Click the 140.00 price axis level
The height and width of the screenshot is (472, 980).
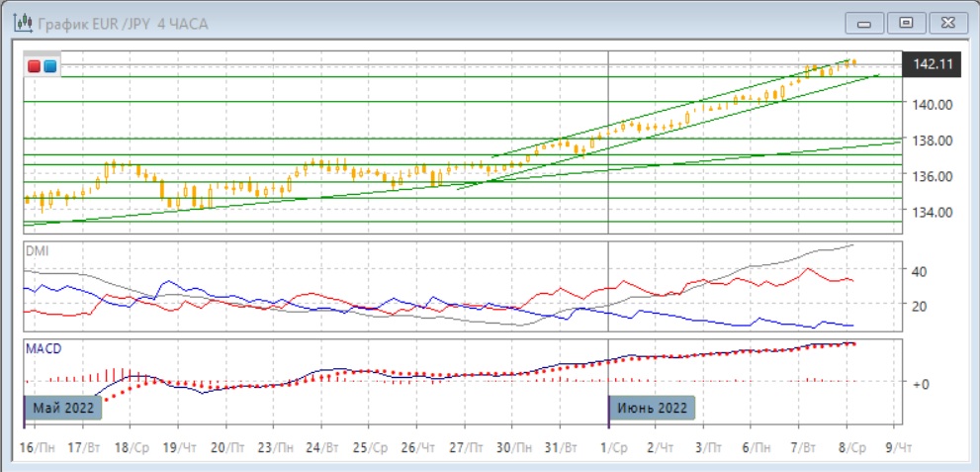click(932, 105)
